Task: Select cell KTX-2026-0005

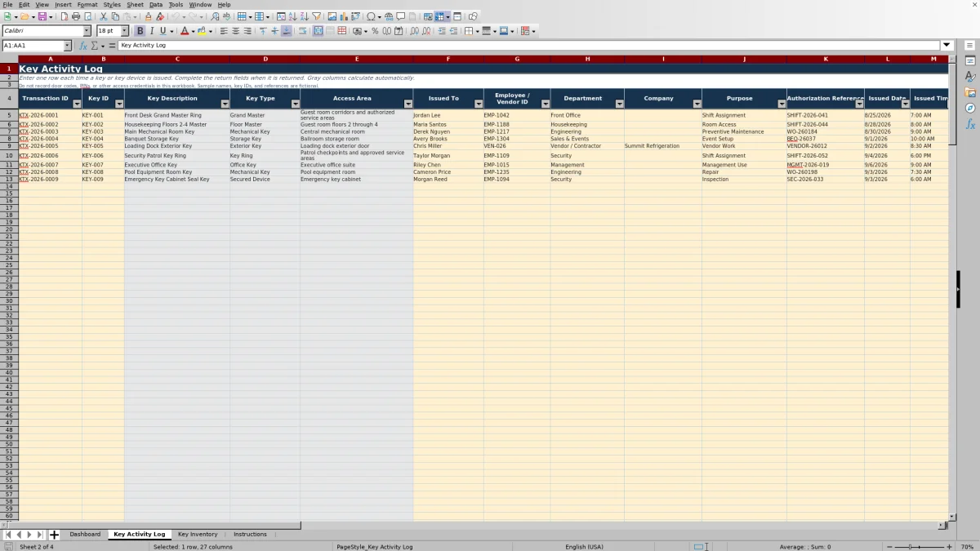Action: [x=50, y=146]
